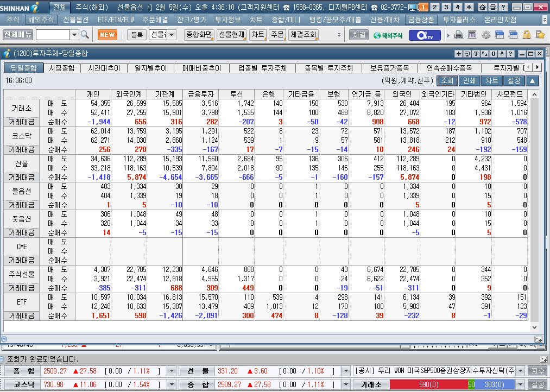The image size is (550, 392).
Task: Add a new virtual screen with plus button
Action: (469, 7)
